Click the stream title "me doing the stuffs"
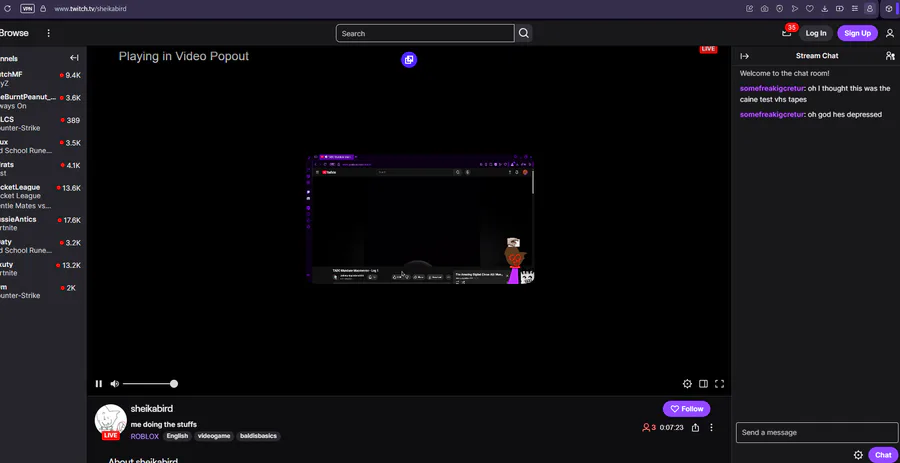900x463 pixels. click(164, 425)
